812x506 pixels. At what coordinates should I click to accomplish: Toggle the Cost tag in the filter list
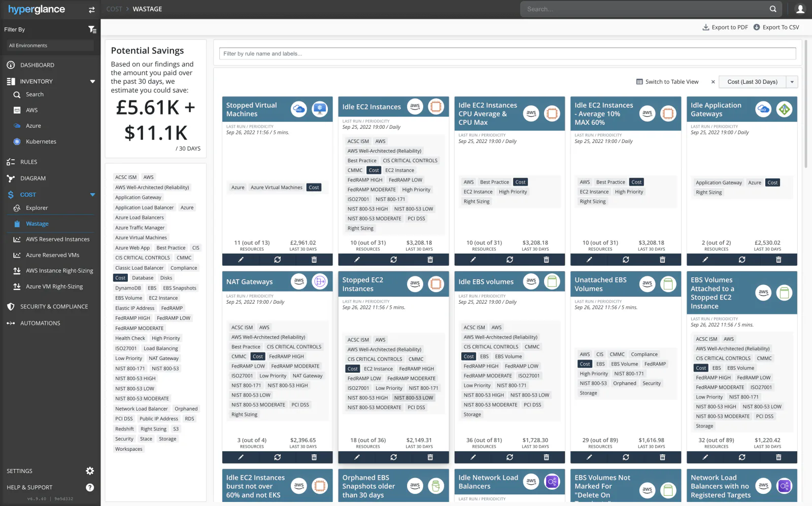click(120, 277)
